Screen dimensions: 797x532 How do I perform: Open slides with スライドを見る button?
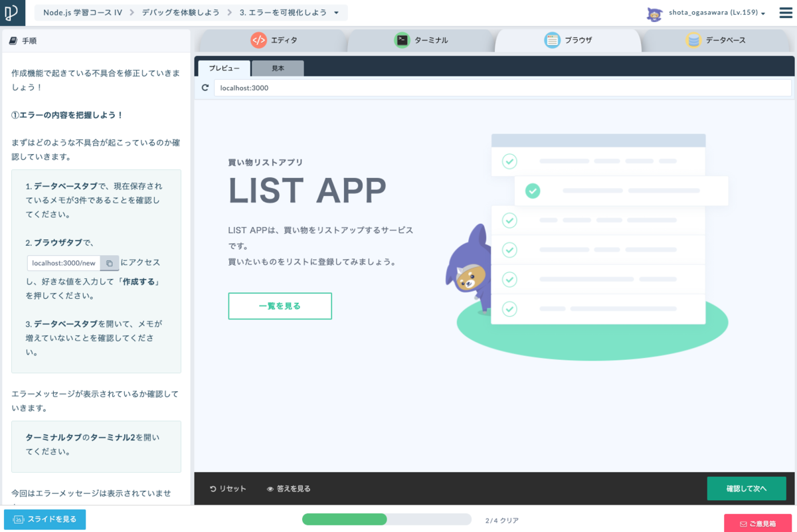tap(45, 519)
